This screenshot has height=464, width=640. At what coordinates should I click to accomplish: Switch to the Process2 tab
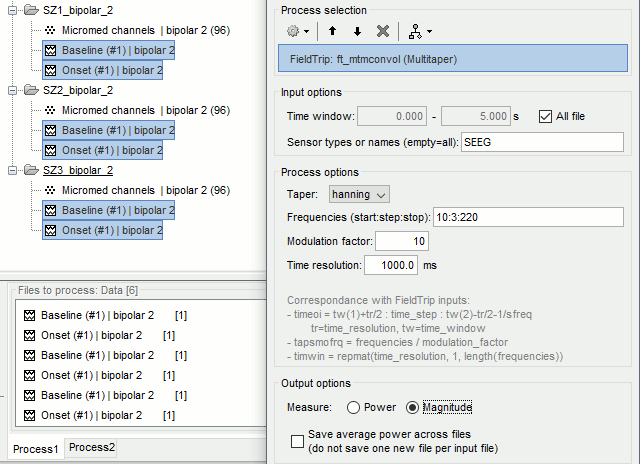coord(92,448)
